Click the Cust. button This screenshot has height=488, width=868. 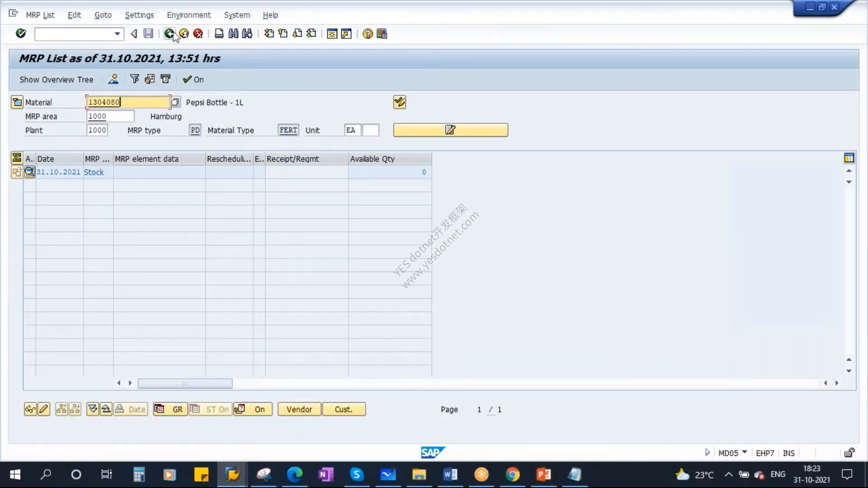click(x=344, y=409)
